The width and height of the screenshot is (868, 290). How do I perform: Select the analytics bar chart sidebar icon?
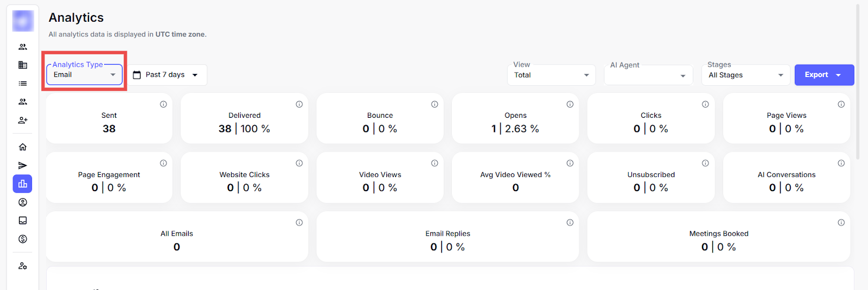(23, 184)
